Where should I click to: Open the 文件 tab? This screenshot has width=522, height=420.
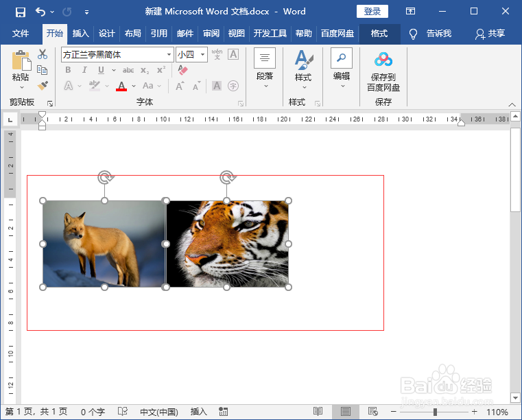[21, 34]
